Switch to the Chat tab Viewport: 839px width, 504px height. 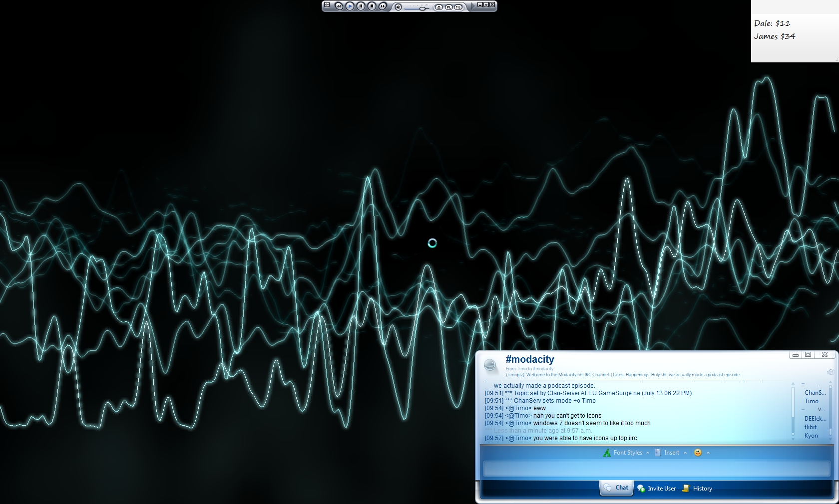pyautogui.click(x=616, y=488)
